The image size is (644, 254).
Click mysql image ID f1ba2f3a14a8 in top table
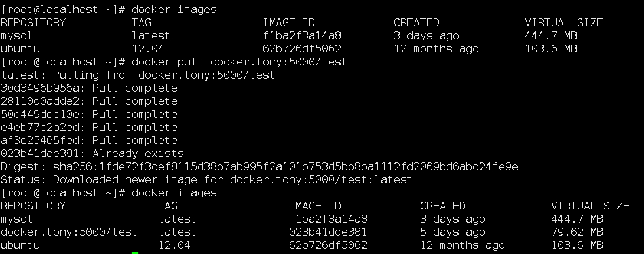[302, 36]
